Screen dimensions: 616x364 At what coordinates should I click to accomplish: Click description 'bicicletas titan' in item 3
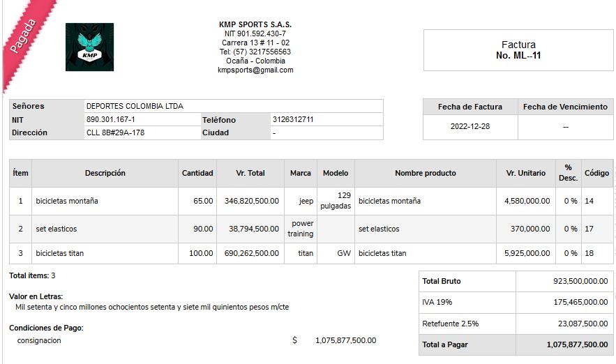[x=60, y=253]
